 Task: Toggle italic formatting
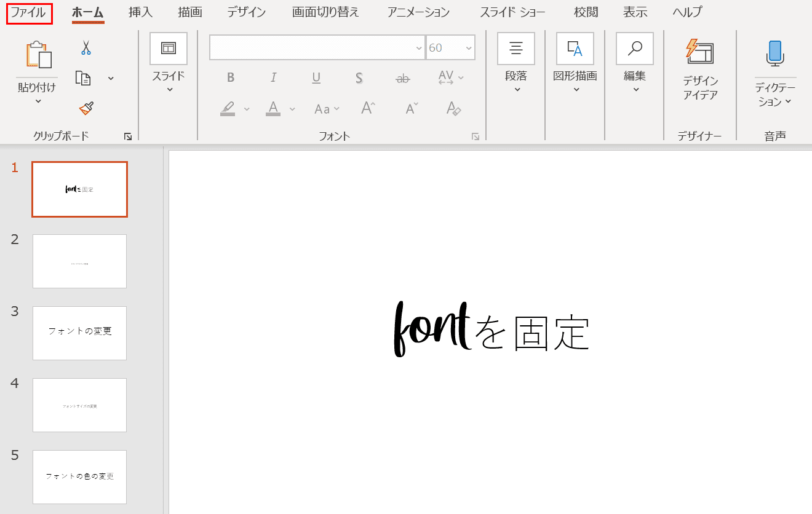point(274,77)
